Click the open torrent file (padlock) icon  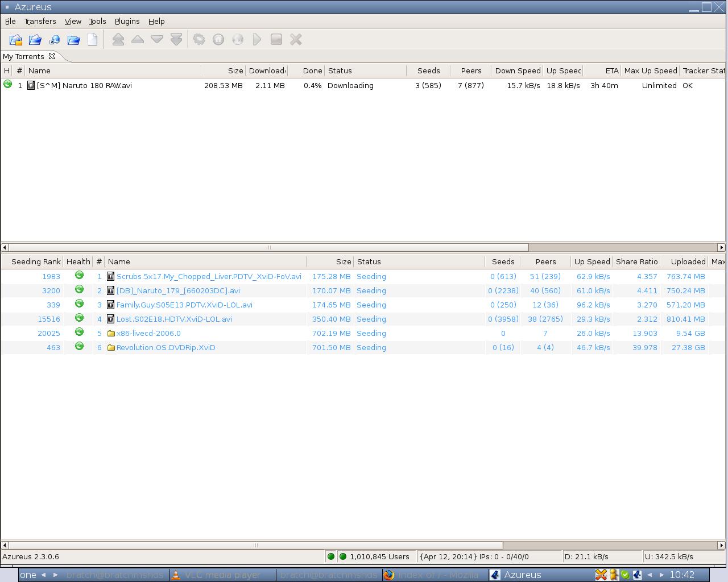(16, 40)
